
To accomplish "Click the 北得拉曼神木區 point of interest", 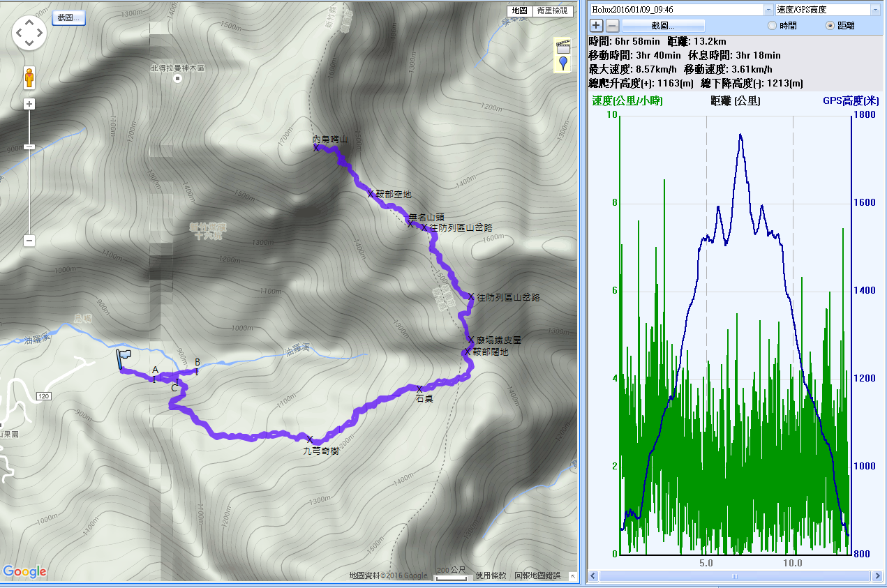I will pos(178,79).
